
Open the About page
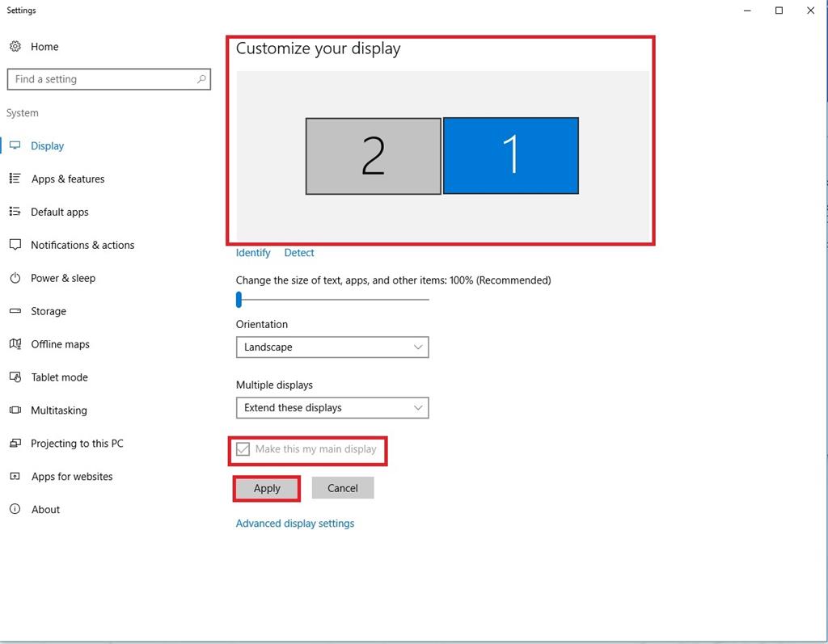(45, 509)
